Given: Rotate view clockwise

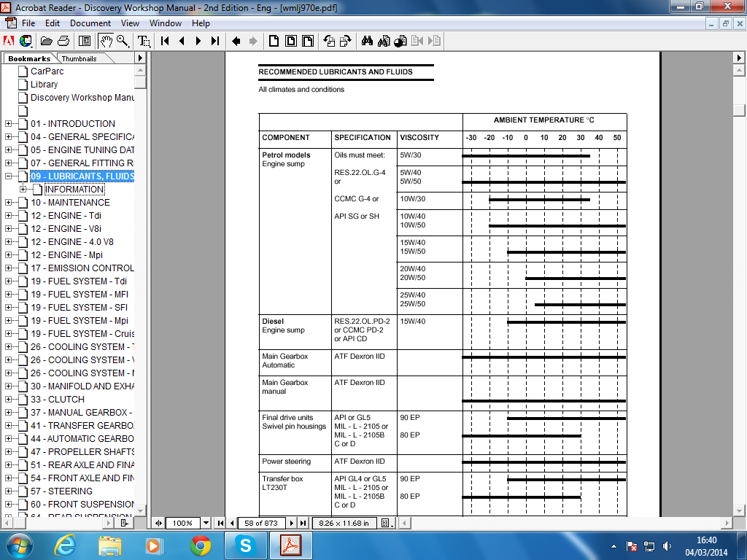Looking at the screenshot, I should [346, 41].
